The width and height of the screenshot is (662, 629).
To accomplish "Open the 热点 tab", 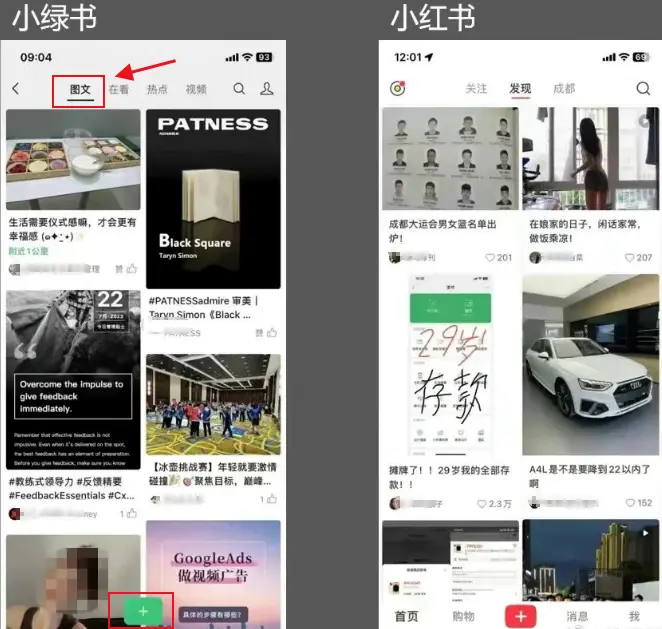I will (x=157, y=89).
